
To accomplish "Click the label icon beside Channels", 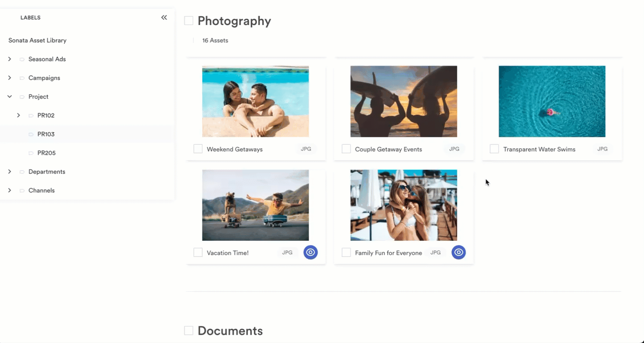I will [21, 190].
